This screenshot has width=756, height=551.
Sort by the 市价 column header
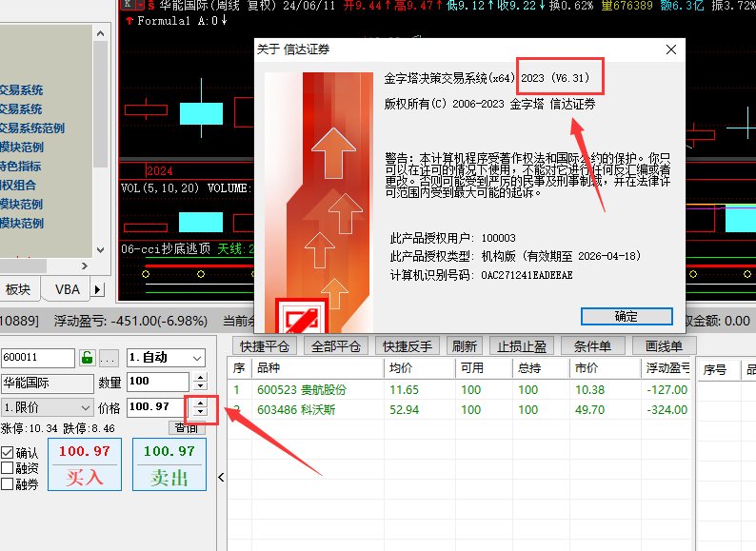(x=606, y=368)
